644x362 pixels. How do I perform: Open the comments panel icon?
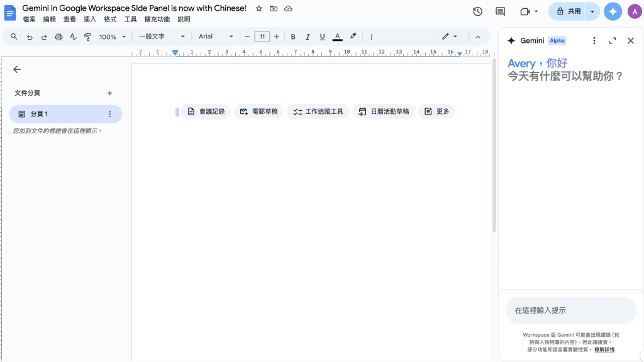click(x=500, y=11)
